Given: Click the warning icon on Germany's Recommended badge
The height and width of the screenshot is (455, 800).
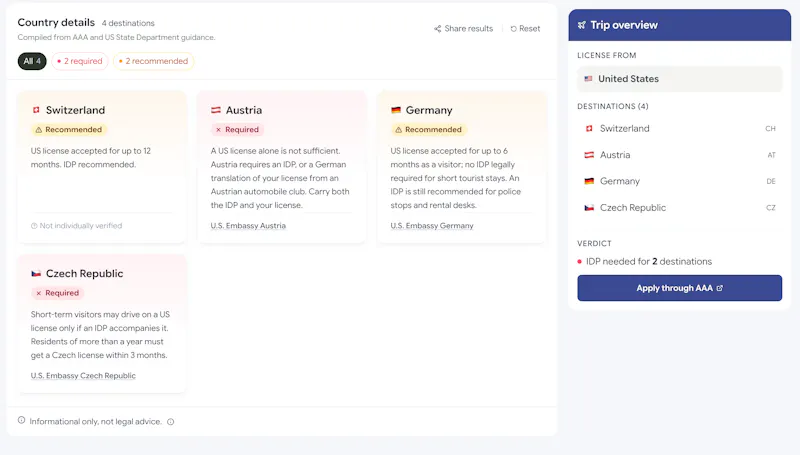Looking at the screenshot, I should pyautogui.click(x=398, y=130).
